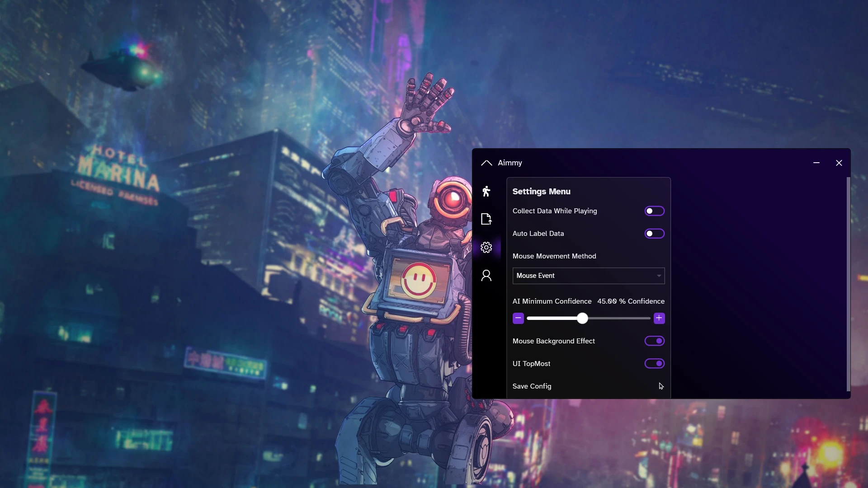868x488 pixels.
Task: Decrease confidence with purple minus button
Action: [518, 319]
